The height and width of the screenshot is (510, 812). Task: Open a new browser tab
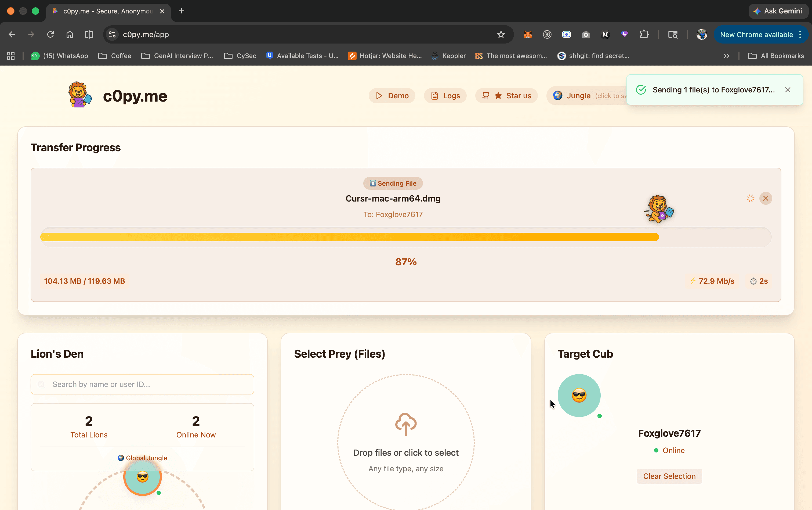coord(181,11)
